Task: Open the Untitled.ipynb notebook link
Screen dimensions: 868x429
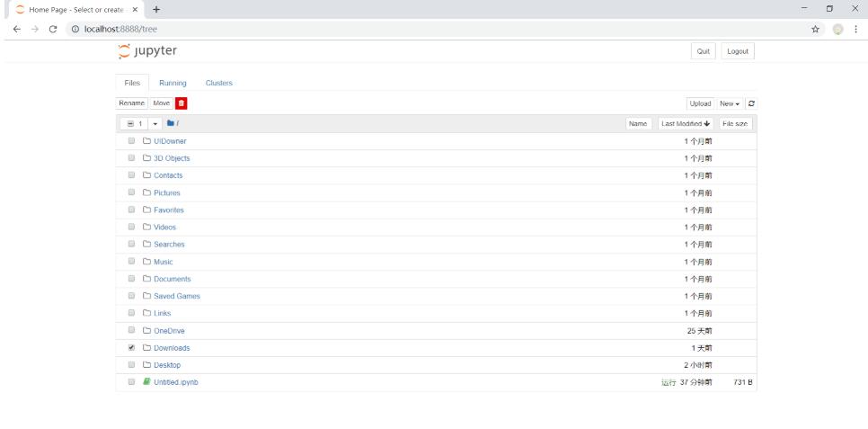Action: coord(176,382)
